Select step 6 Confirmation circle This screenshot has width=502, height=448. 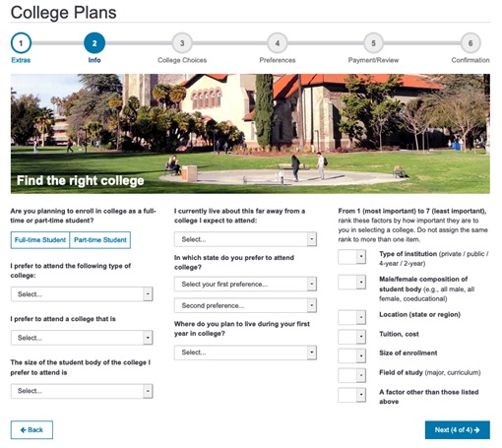click(x=471, y=43)
